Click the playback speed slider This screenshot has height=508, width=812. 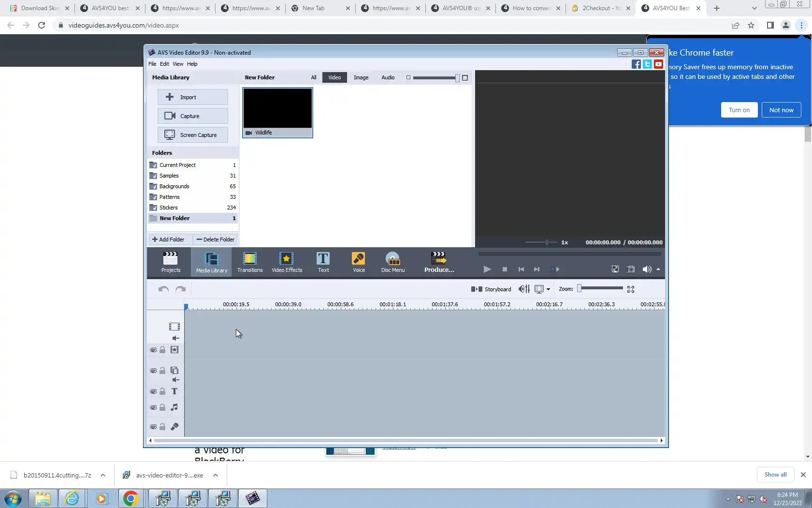[x=541, y=242]
